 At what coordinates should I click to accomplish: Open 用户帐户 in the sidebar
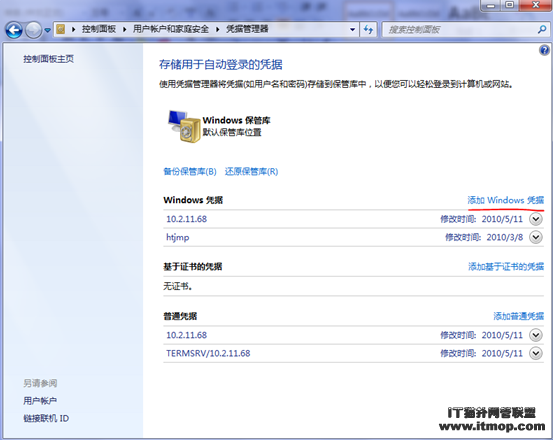coord(40,401)
